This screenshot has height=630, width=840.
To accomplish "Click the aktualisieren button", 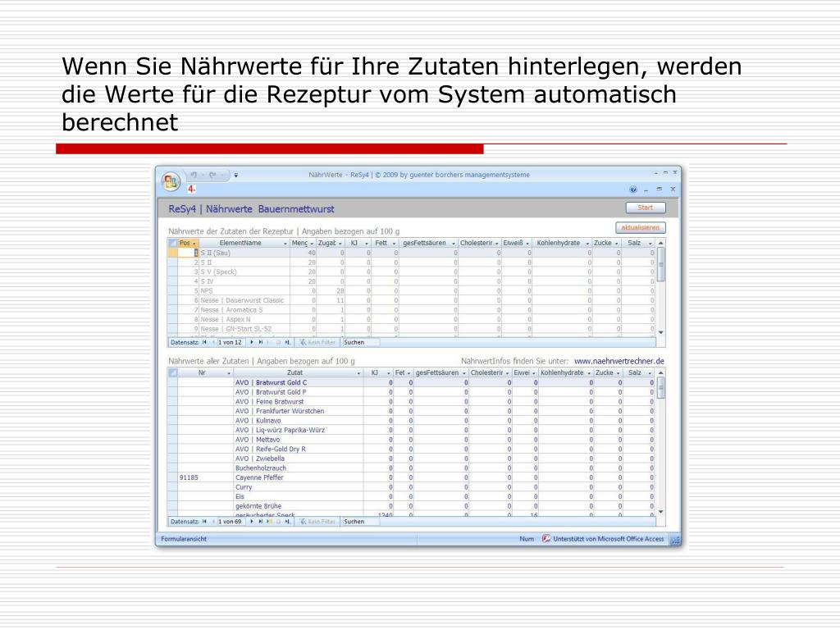I will [640, 228].
